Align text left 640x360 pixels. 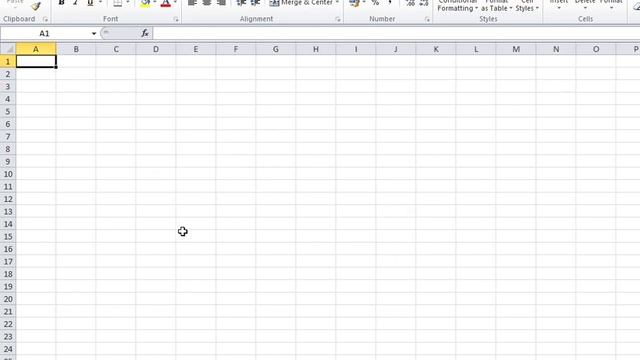click(192, 3)
